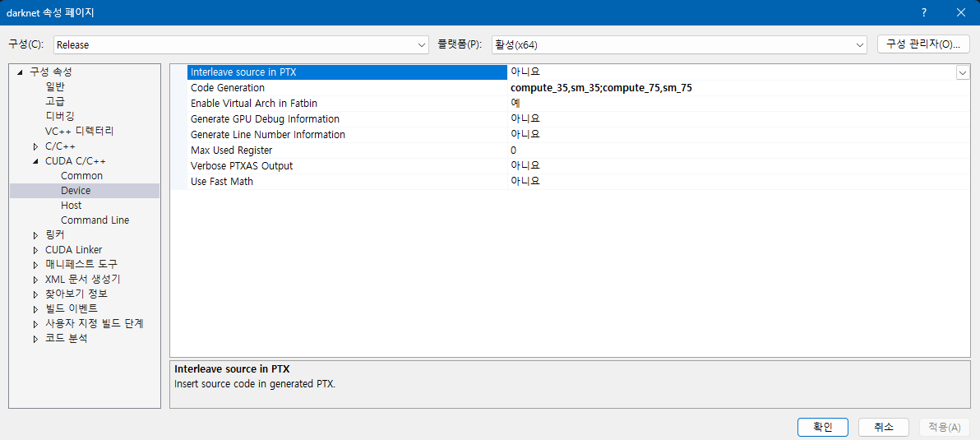Click the 확인 button
Viewport: 980px width, 440px height.
click(x=822, y=427)
